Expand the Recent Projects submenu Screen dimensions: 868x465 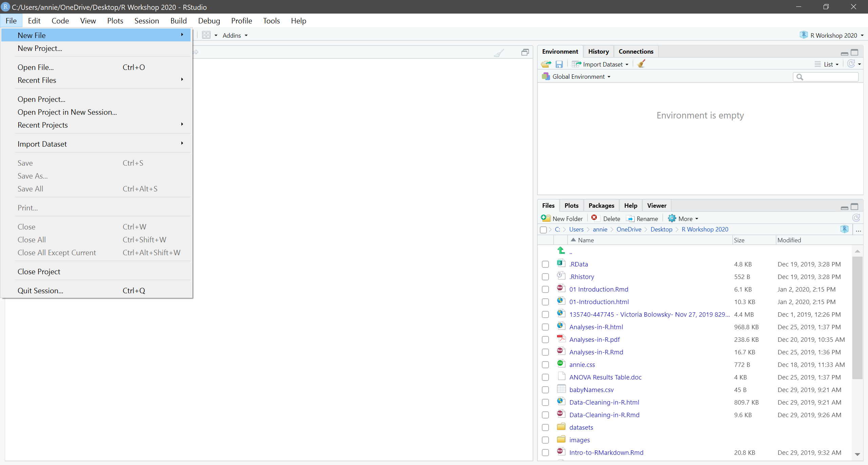[96, 125]
